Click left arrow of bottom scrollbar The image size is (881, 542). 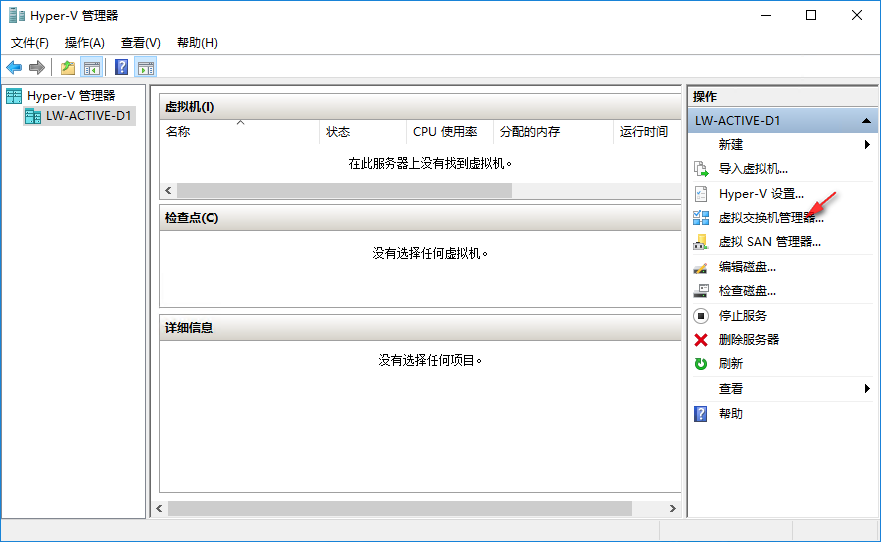[160, 508]
